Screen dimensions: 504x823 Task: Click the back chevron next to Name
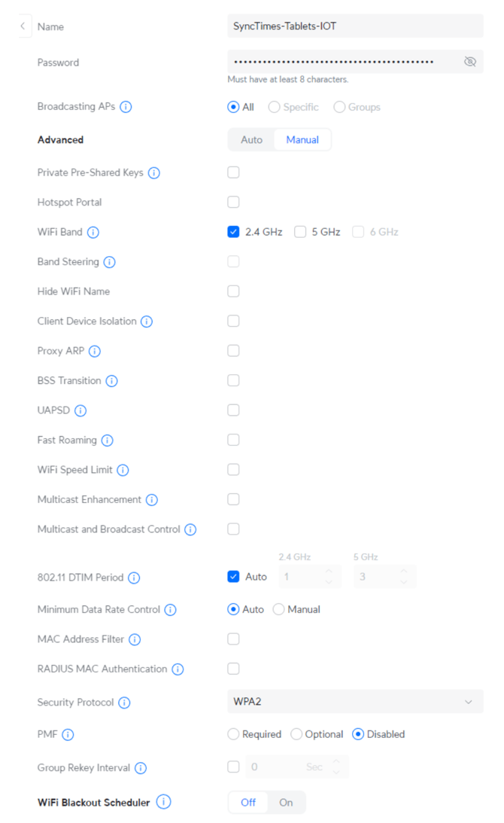point(21,25)
